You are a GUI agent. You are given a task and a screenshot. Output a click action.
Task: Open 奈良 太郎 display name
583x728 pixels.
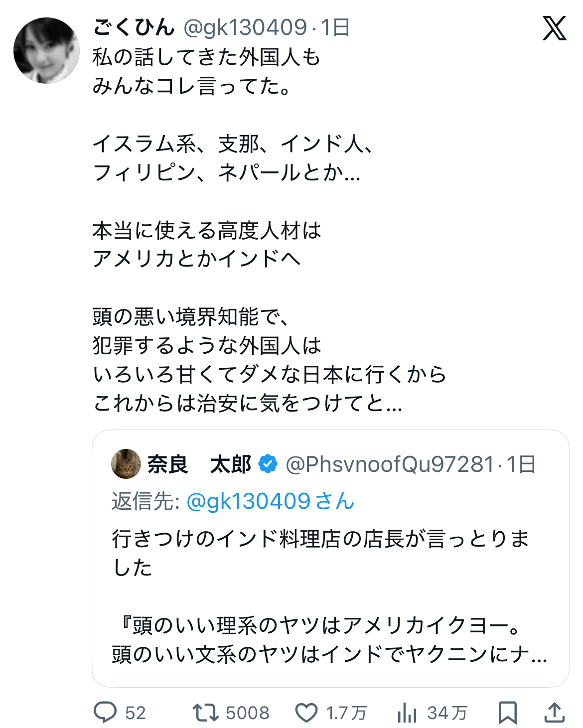pyautogui.click(x=199, y=464)
